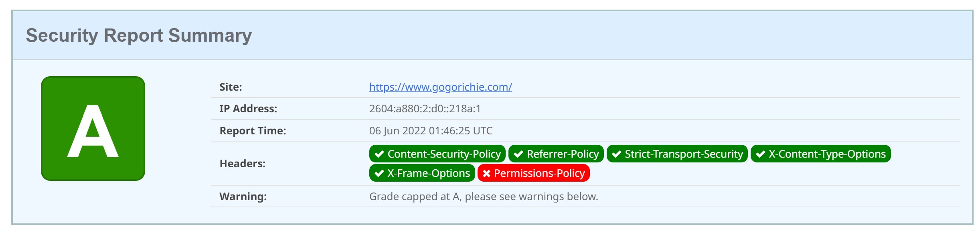The image size is (980, 231).
Task: Open the https://www.gogorichie.com/ site link
Action: tap(440, 87)
